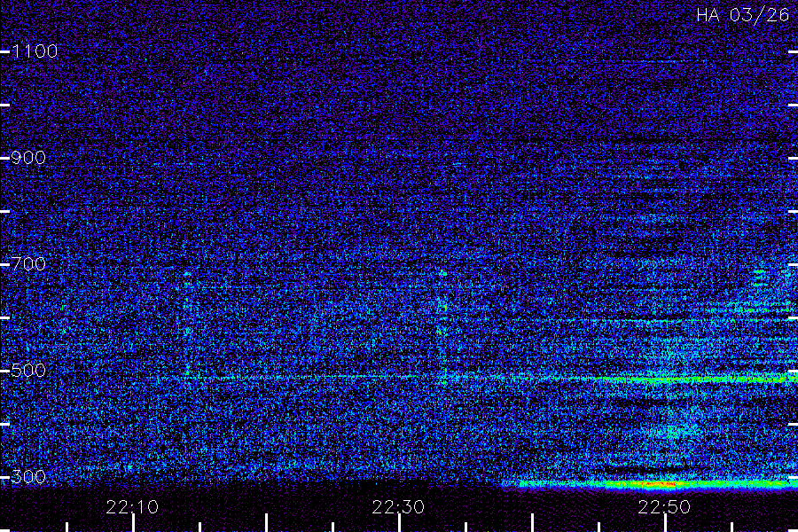Click the 22:50 time axis label
The height and width of the screenshot is (532, 798).
[x=664, y=507]
